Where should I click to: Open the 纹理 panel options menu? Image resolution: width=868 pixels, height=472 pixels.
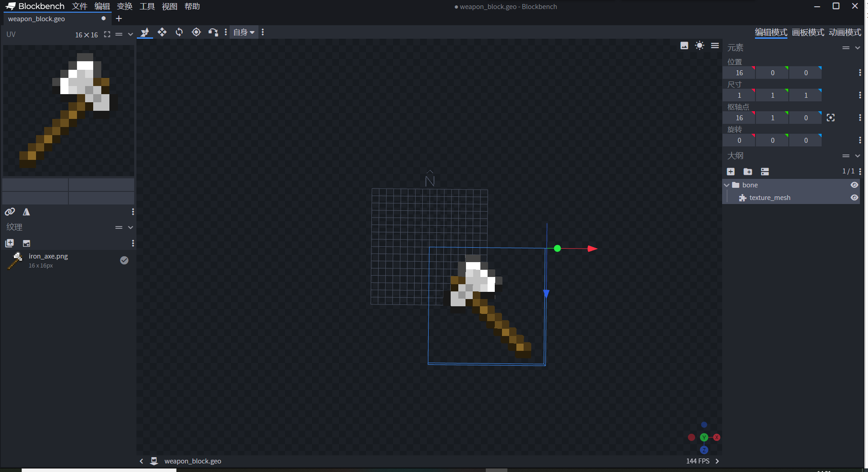(x=119, y=227)
